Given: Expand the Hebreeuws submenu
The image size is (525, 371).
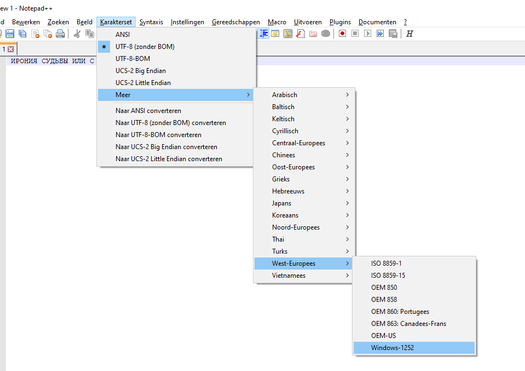Looking at the screenshot, I should (x=304, y=191).
